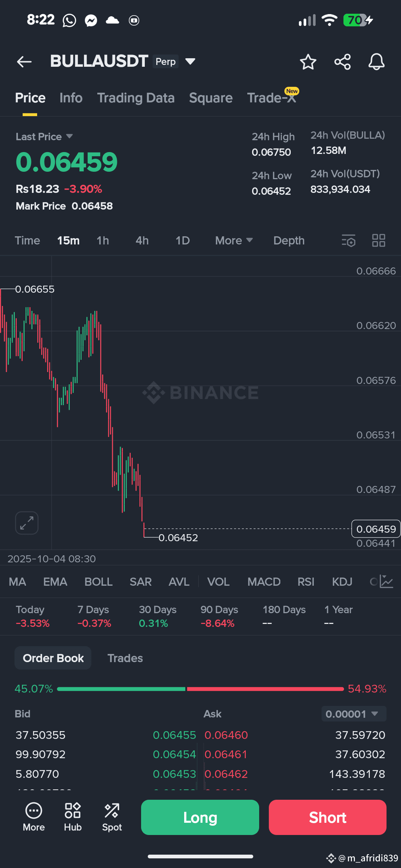Toggle the KDJ indicator

pyautogui.click(x=342, y=582)
